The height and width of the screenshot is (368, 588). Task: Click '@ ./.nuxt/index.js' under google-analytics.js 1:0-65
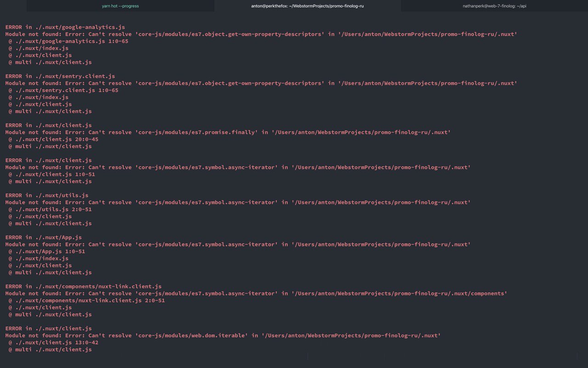click(39, 48)
